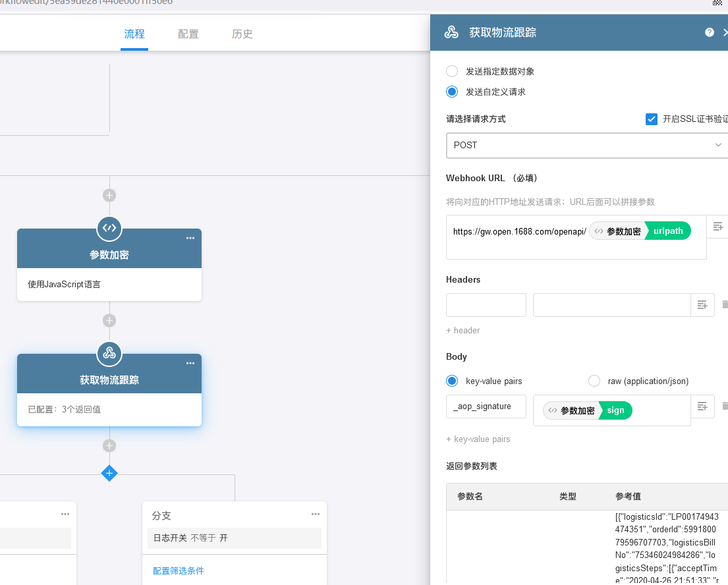
Task: Click insert-field icon beside Webhook URL
Action: click(718, 227)
